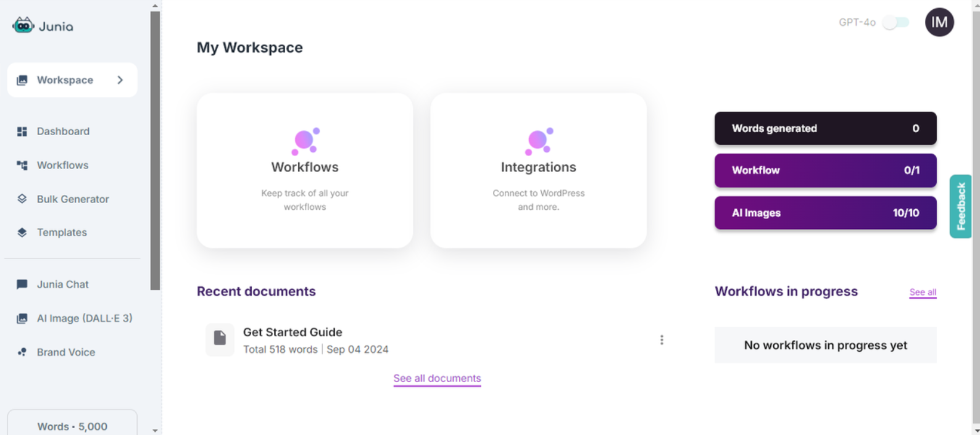Click the Get Started Guide file icon
The height and width of the screenshot is (435, 980).
point(220,339)
